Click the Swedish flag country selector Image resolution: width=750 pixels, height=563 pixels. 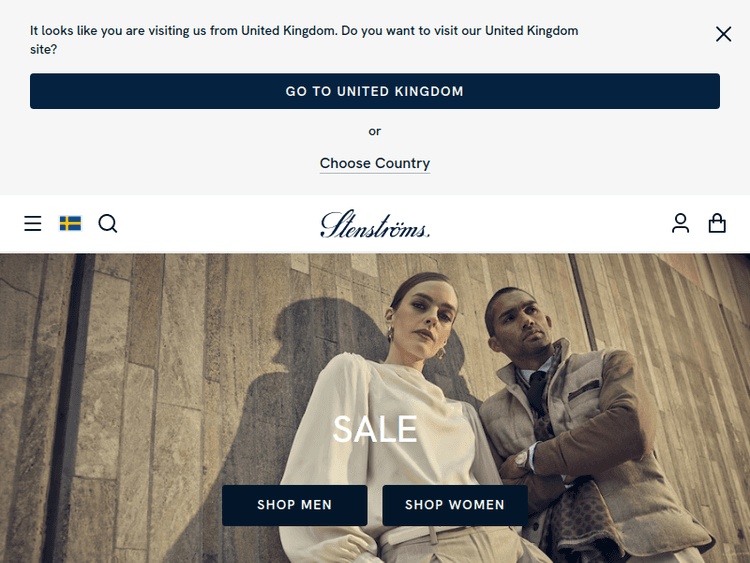point(70,223)
